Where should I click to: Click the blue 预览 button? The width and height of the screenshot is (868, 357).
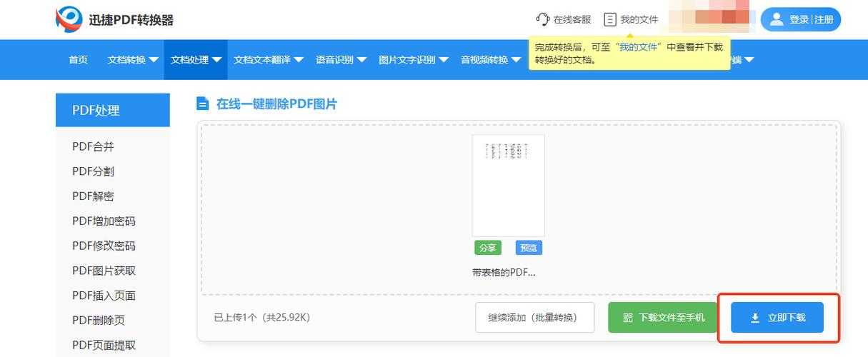click(529, 248)
